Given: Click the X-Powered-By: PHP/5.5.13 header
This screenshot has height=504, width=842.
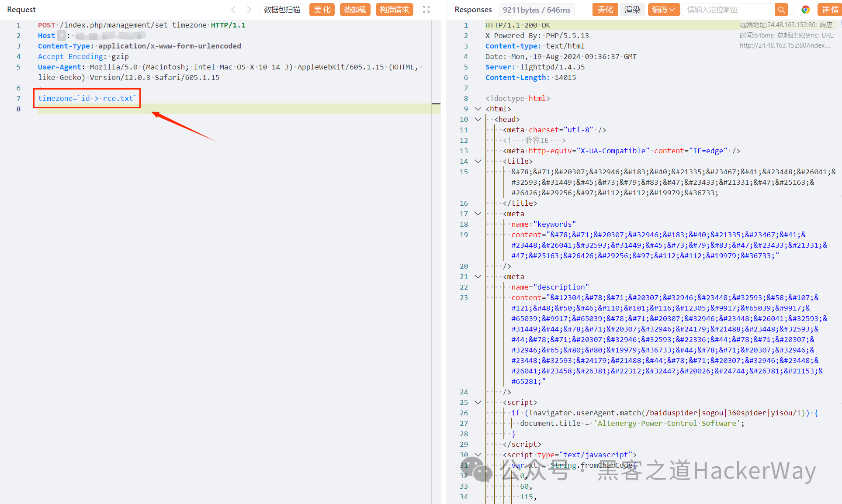Looking at the screenshot, I should (x=537, y=35).
